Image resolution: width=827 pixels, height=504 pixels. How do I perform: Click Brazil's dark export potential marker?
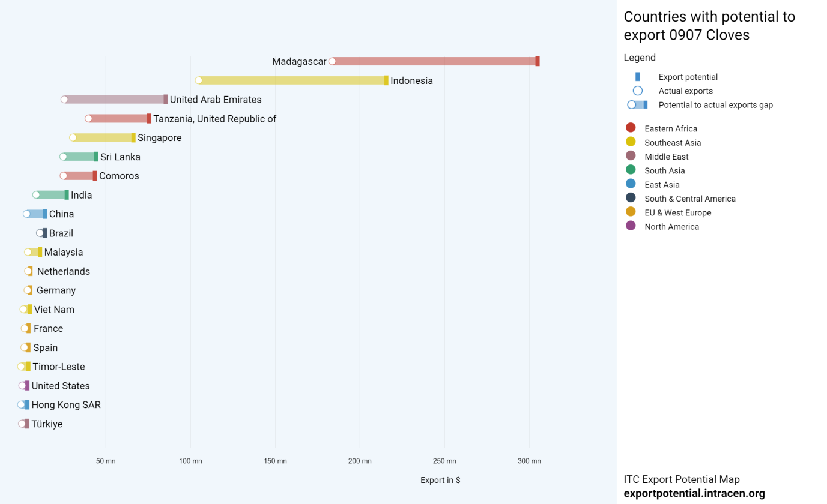pyautogui.click(x=45, y=233)
